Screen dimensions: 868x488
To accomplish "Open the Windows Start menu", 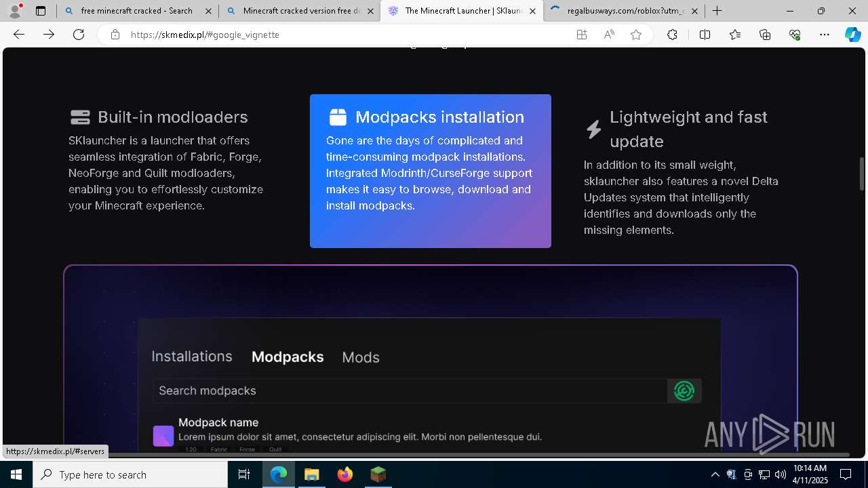I will click(x=16, y=474).
